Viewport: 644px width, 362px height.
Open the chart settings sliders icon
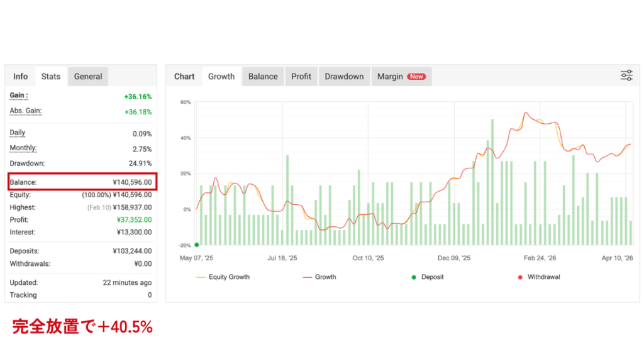(x=626, y=76)
